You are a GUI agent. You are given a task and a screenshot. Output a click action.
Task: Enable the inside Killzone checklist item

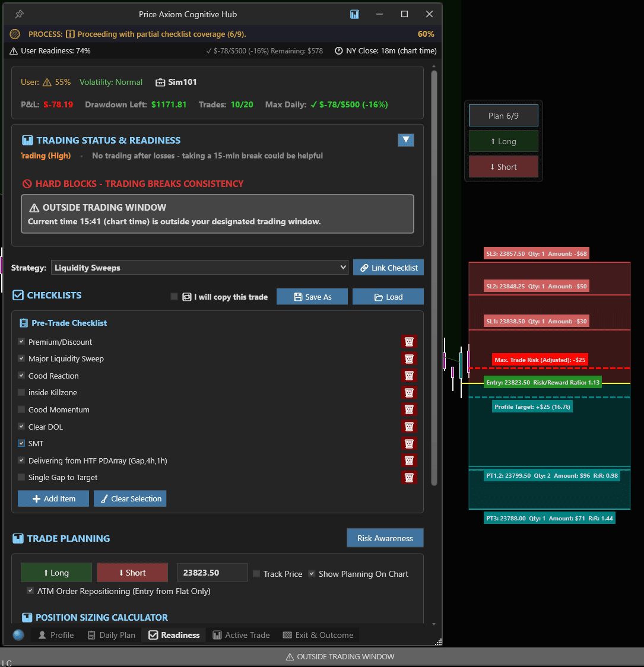pos(21,392)
